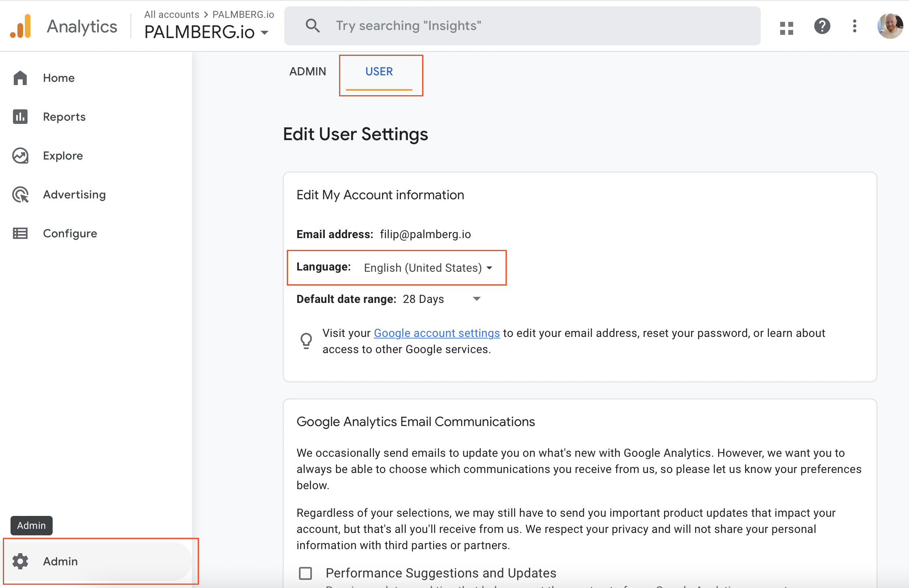Viewport: 909px width, 588px height.
Task: Switch to the ADMIN tab
Action: [307, 71]
